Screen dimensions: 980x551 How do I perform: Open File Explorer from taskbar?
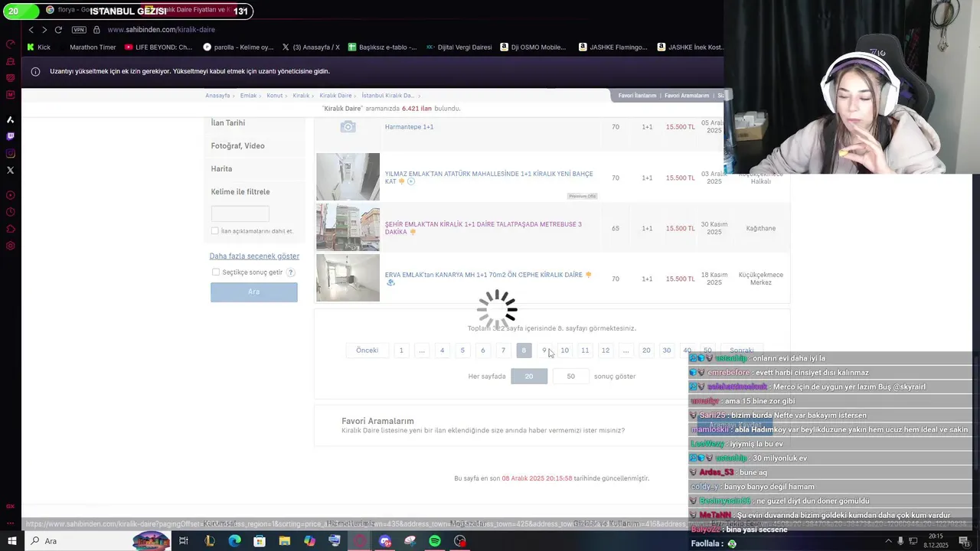tap(284, 541)
